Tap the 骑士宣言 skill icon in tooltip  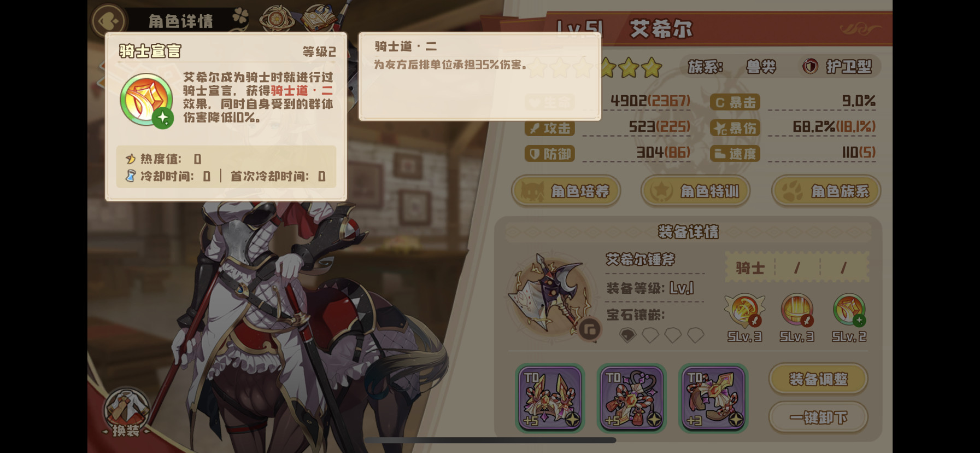tap(146, 101)
